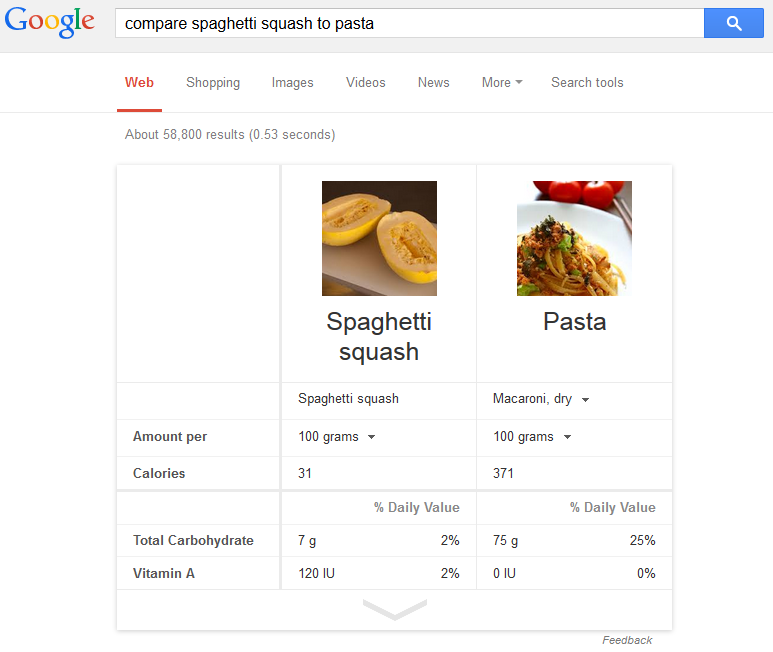Switch to the Images tab

292,83
